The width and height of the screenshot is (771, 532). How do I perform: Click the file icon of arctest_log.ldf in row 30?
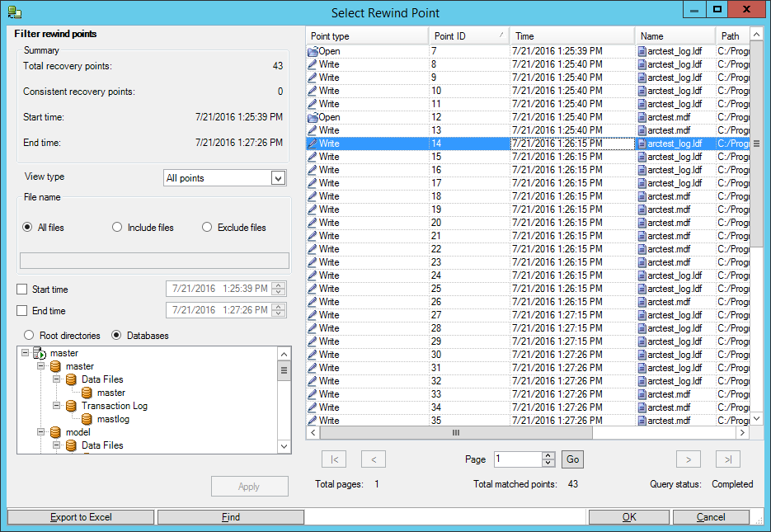[x=642, y=355]
